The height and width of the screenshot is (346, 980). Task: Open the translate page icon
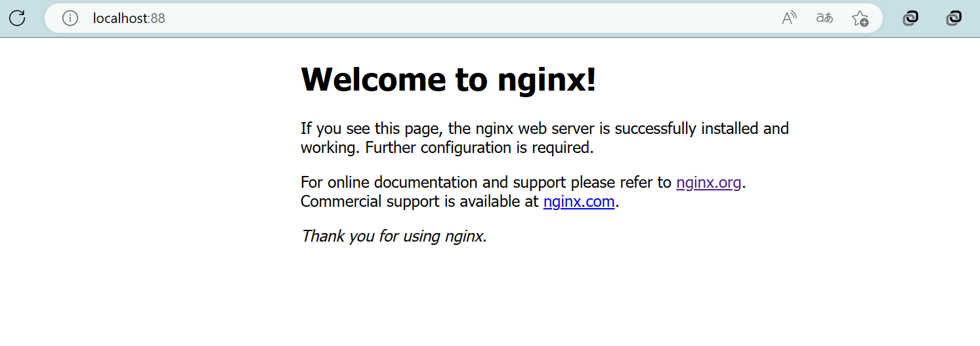[x=824, y=18]
